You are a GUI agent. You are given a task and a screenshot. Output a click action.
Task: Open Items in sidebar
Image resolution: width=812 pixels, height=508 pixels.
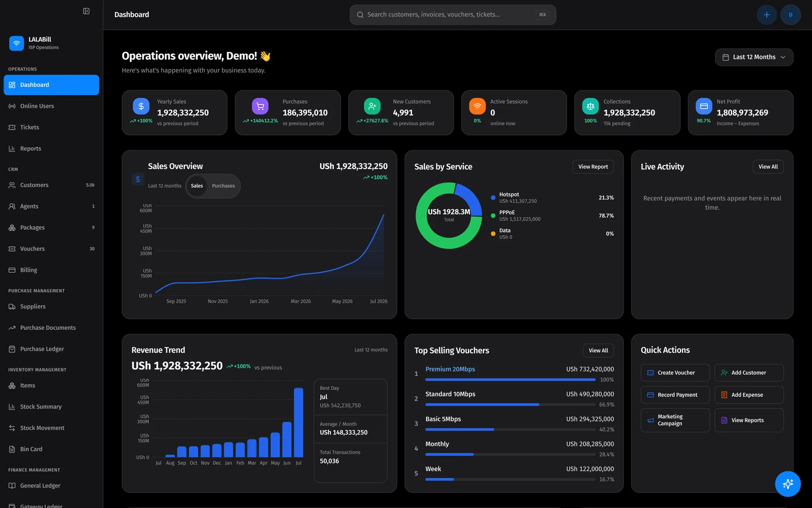pos(51,386)
